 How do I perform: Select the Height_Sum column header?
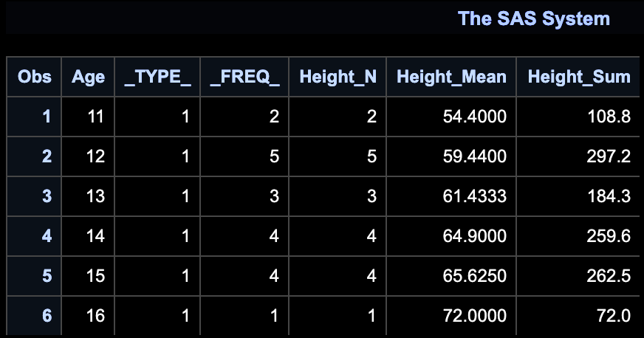[579, 77]
